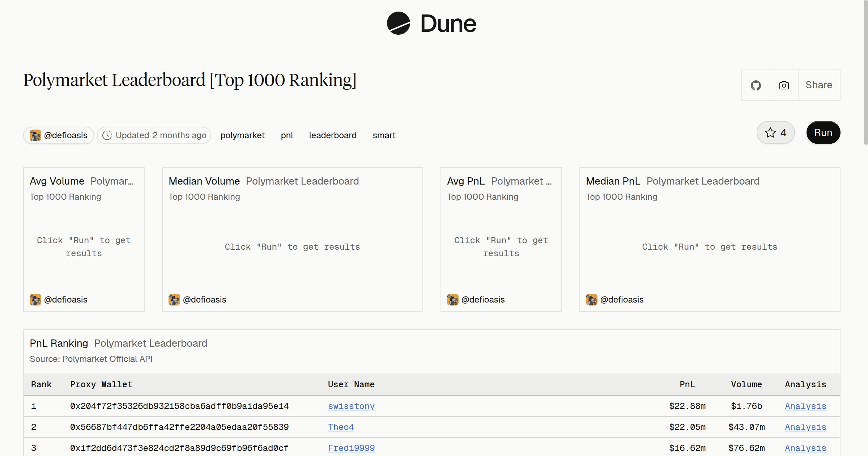Click the Share button
Screen dimensions: 868x456
coord(819,85)
